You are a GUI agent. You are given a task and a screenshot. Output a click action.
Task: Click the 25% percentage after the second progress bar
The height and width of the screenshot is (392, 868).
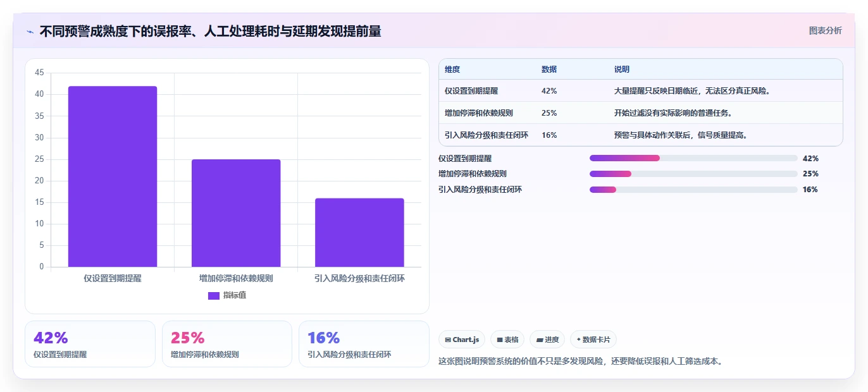(810, 174)
